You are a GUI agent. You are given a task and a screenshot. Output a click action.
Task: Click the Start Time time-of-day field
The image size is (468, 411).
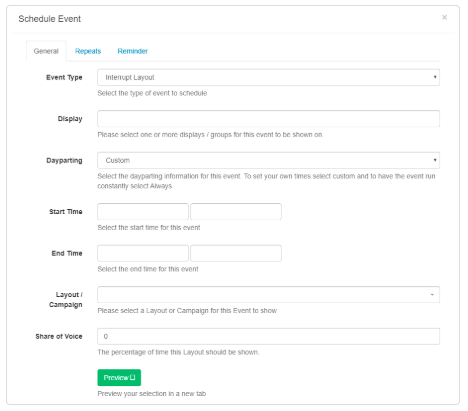[236, 211]
